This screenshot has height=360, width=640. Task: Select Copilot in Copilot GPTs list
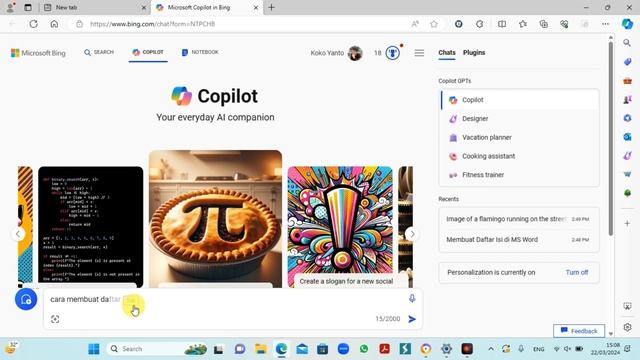pyautogui.click(x=519, y=100)
